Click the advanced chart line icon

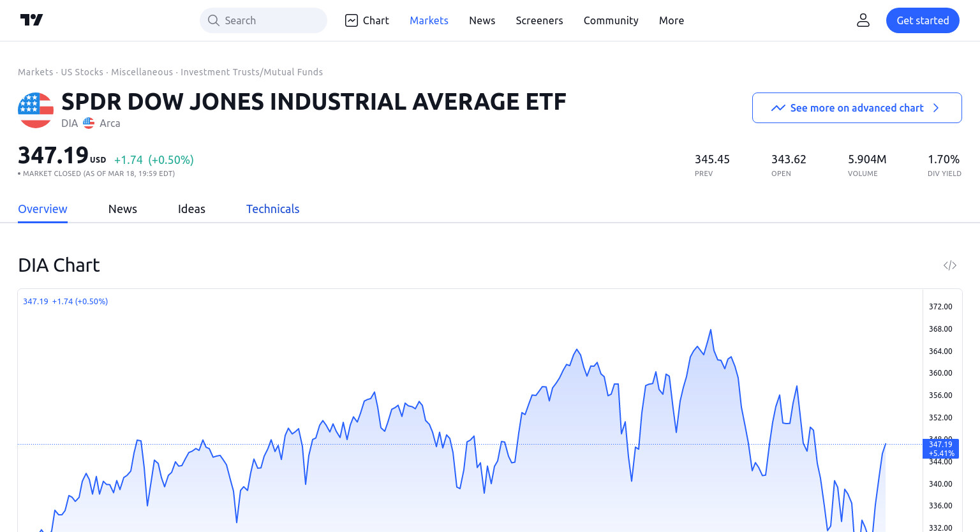[x=778, y=108]
